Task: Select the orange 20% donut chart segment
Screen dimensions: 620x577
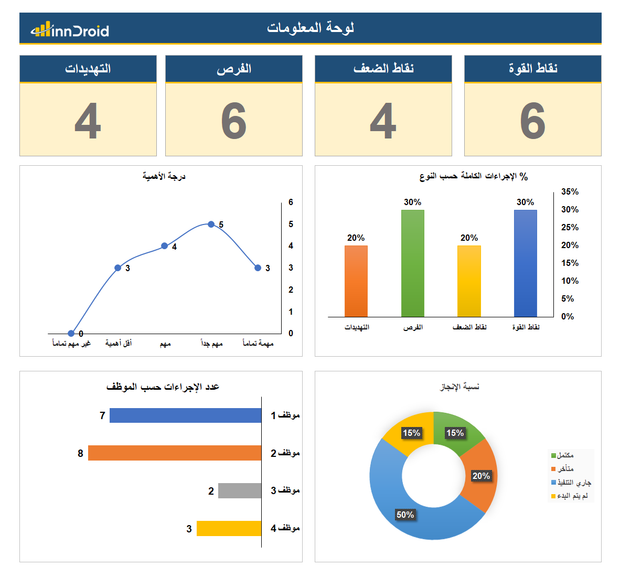Action: (481, 476)
